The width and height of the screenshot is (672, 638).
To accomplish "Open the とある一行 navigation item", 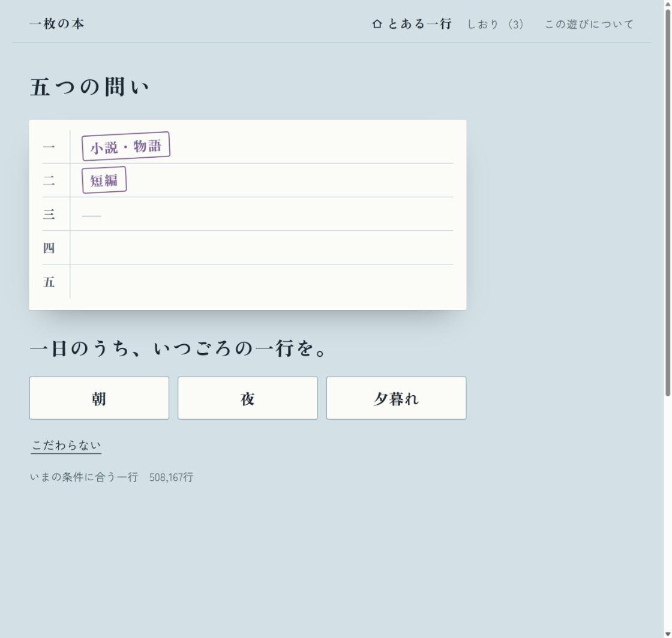I will pyautogui.click(x=412, y=24).
